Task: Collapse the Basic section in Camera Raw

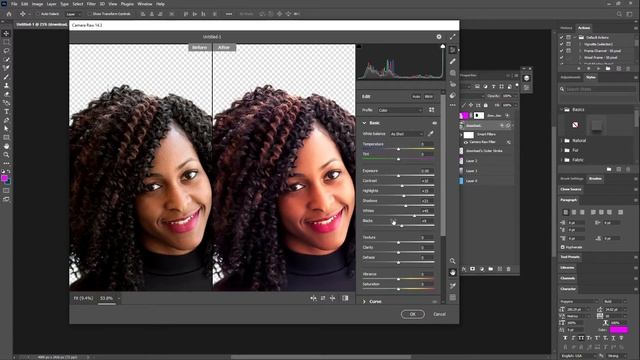Action: [x=364, y=123]
